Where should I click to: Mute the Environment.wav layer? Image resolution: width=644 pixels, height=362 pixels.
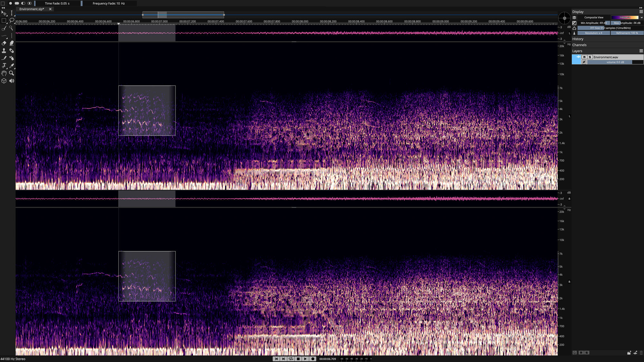[x=584, y=57]
